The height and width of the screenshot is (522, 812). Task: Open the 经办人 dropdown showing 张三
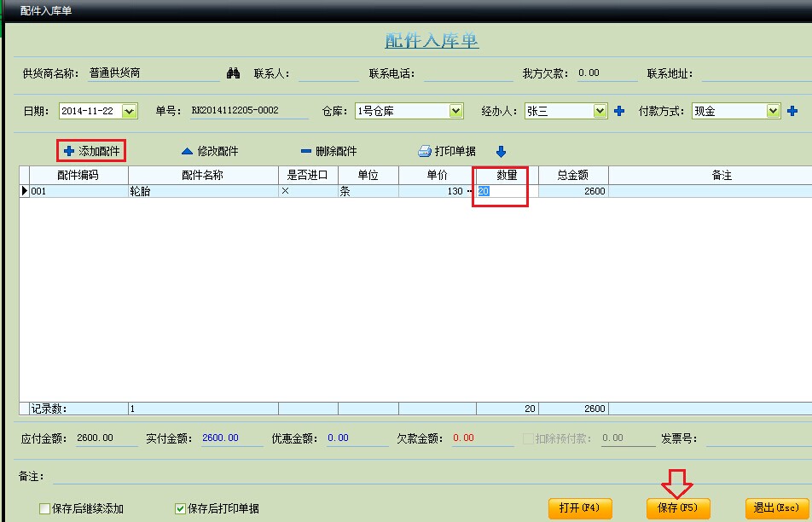point(600,111)
